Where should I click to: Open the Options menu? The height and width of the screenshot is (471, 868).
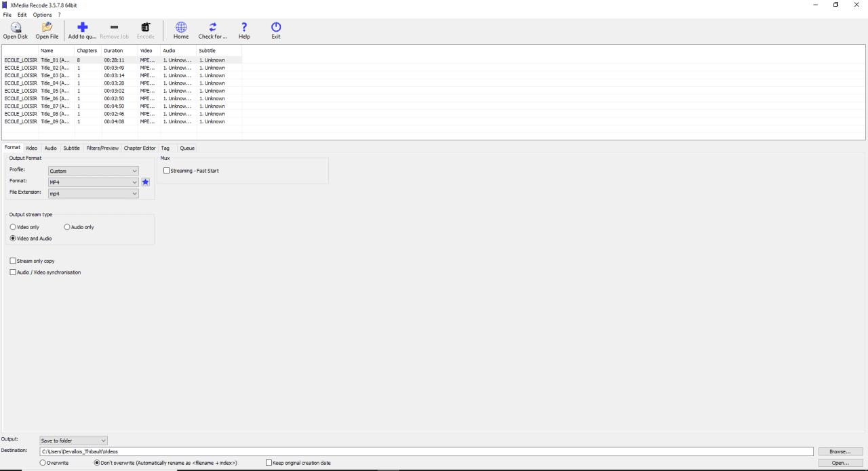[42, 15]
